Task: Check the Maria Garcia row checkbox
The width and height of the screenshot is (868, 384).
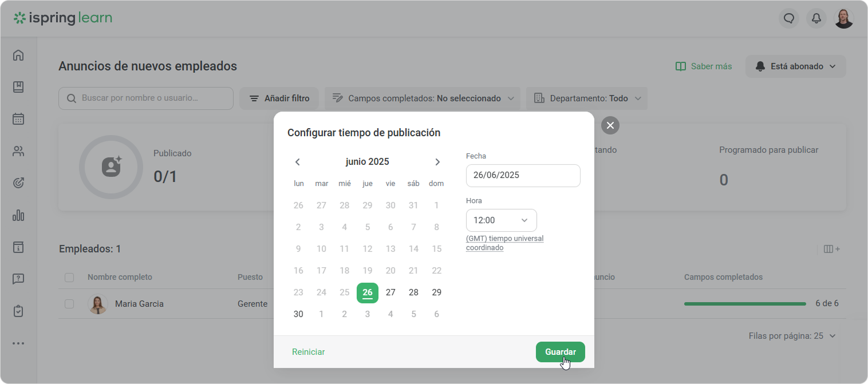Action: 69,304
